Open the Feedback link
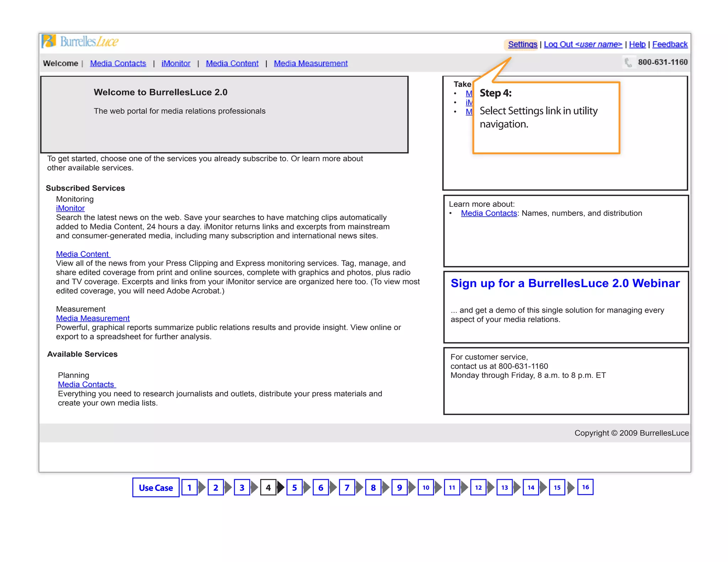The width and height of the screenshot is (728, 562). point(670,44)
